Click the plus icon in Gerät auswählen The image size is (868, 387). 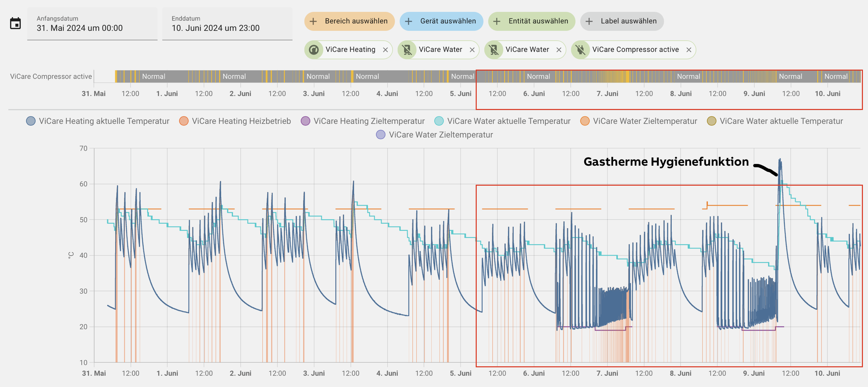pos(409,21)
